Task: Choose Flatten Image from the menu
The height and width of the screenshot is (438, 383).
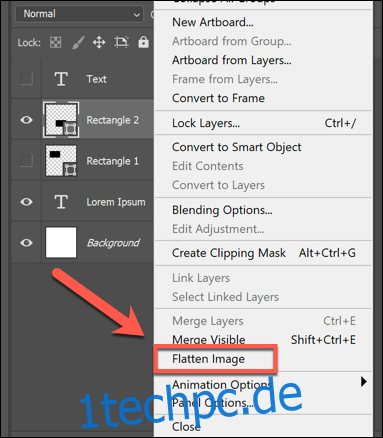Action: click(208, 359)
